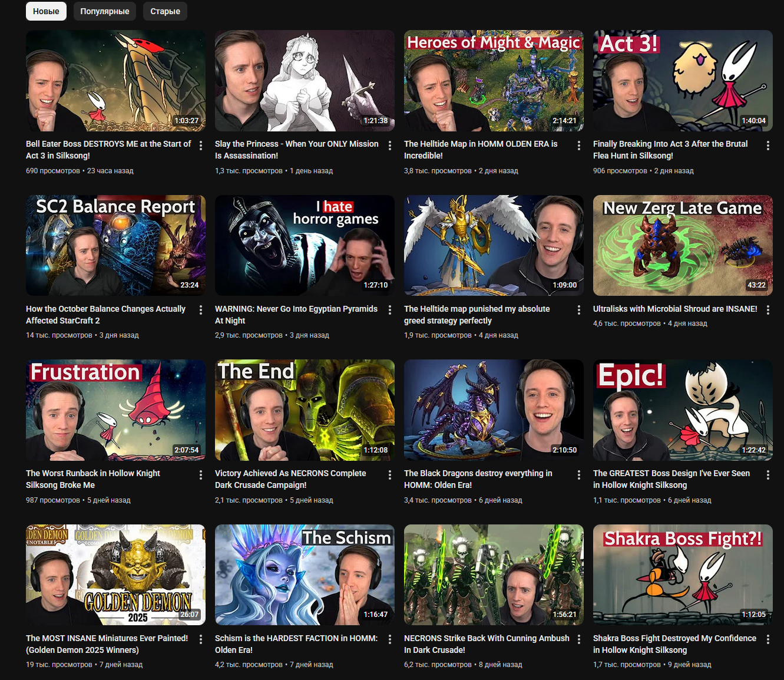Open WARNING: Never Go Into Egyptian Pyramids title

[296, 315]
